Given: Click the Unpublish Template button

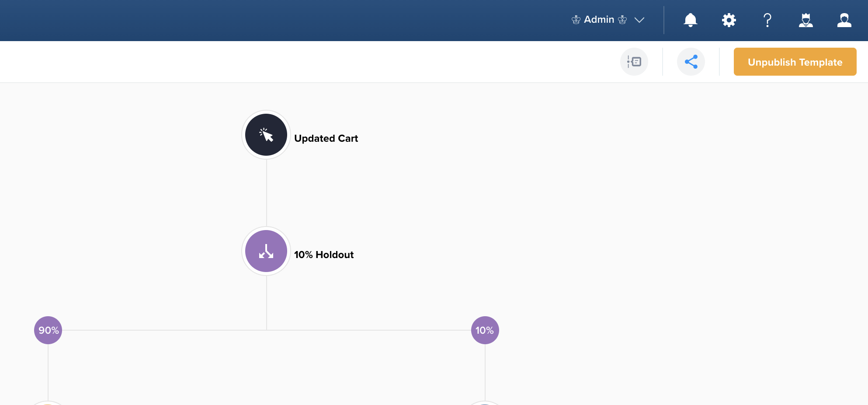Looking at the screenshot, I should coord(795,62).
